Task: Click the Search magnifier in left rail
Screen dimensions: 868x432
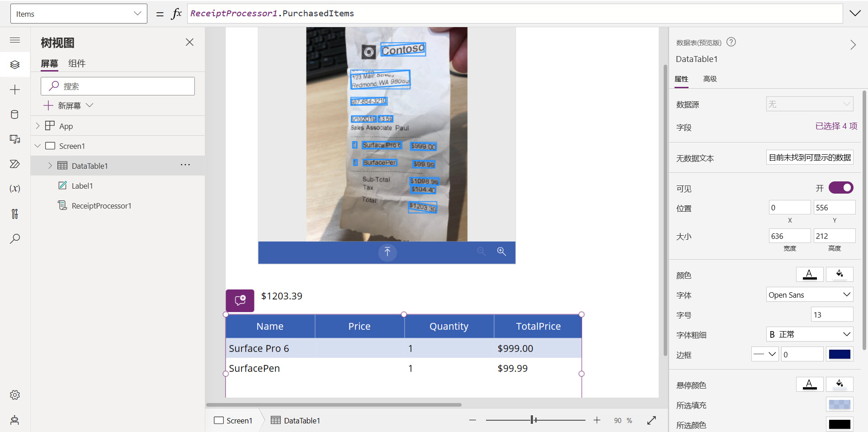Action: pyautogui.click(x=15, y=238)
